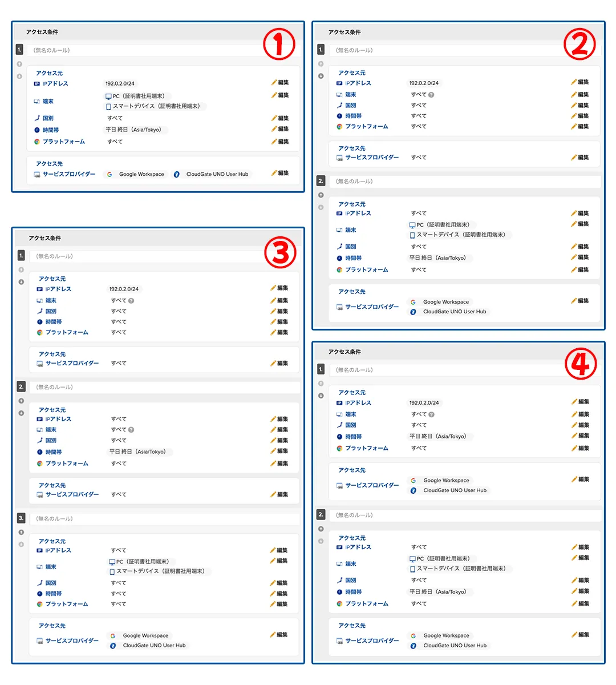This screenshot has width=616, height=685.
Task: Click rule 3 name field in panel ③
Action: pos(165,519)
